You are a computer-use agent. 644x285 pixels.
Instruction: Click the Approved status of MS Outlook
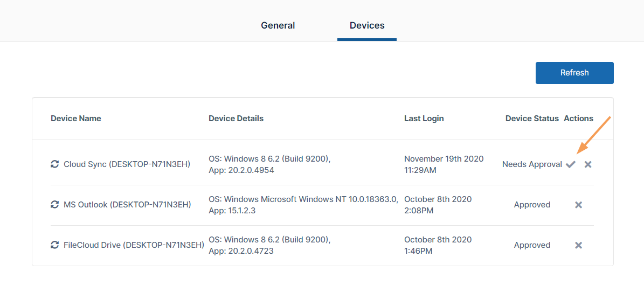(x=532, y=205)
